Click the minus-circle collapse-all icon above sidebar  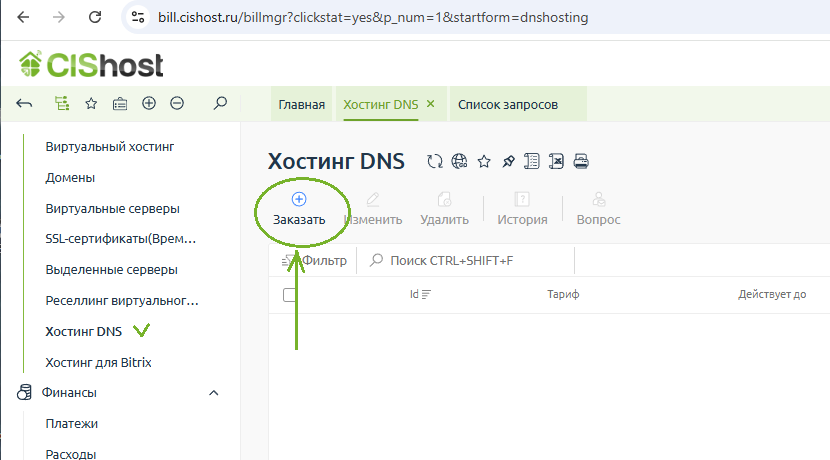point(177,103)
